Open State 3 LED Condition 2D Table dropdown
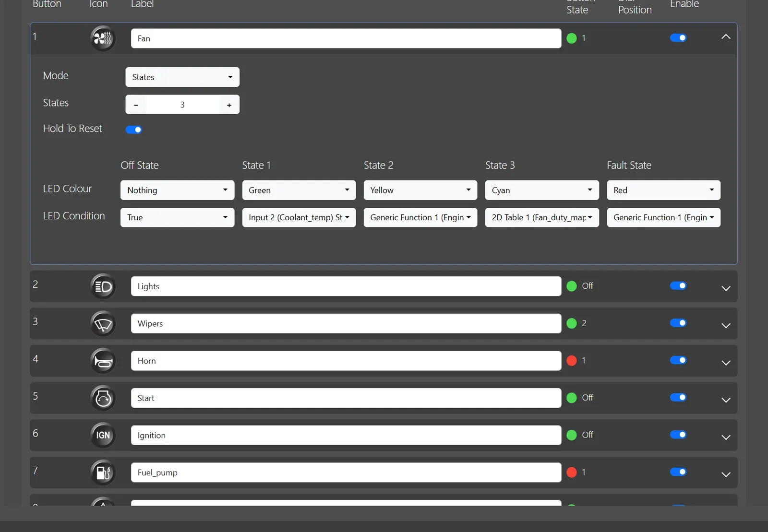This screenshot has height=532, width=768. 542,217
